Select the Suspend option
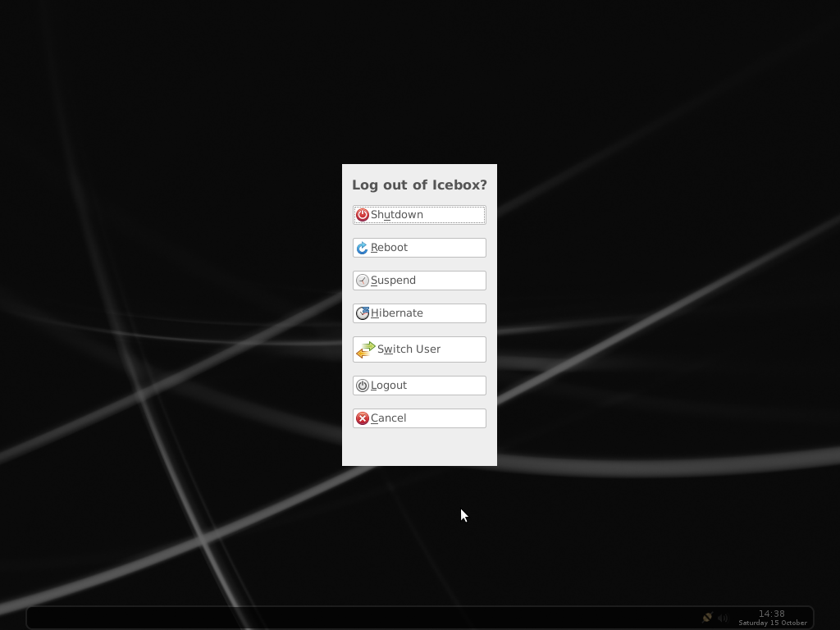Viewport: 840px width, 630px height. click(419, 281)
